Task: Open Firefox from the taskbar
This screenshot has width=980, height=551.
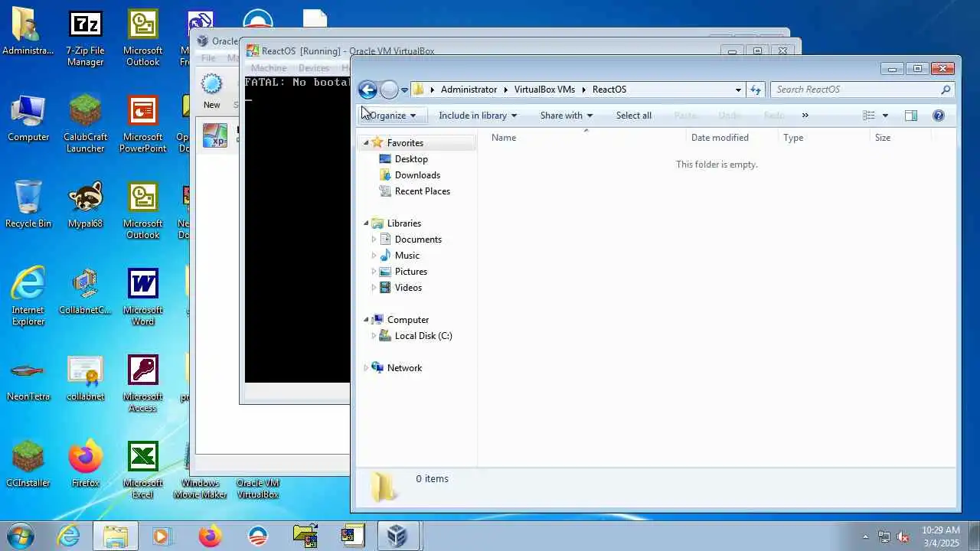Action: (x=210, y=536)
